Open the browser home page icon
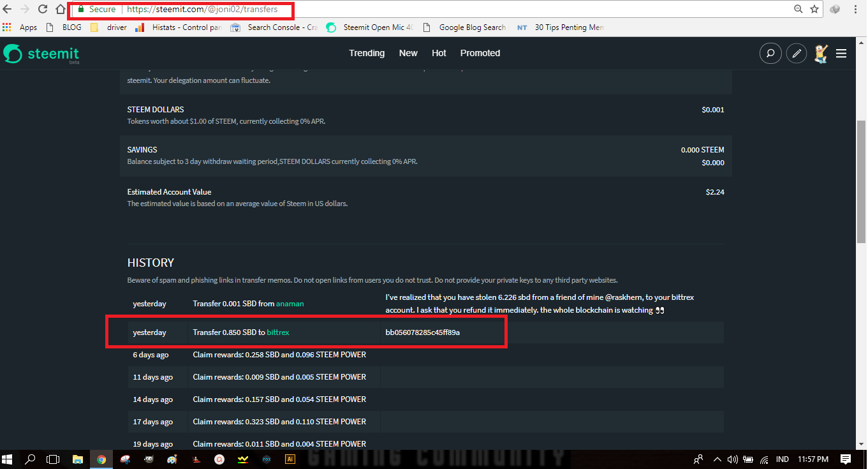This screenshot has width=868, height=469. pyautogui.click(x=61, y=10)
